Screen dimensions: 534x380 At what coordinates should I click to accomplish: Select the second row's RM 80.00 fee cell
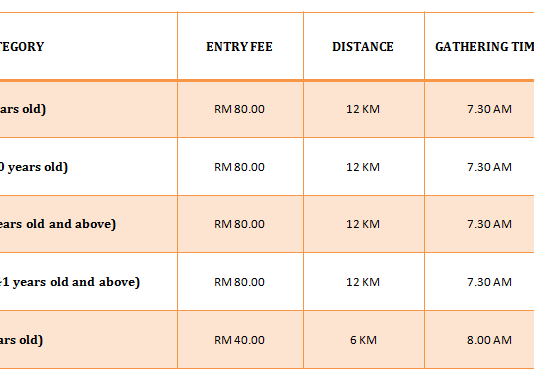[240, 167]
